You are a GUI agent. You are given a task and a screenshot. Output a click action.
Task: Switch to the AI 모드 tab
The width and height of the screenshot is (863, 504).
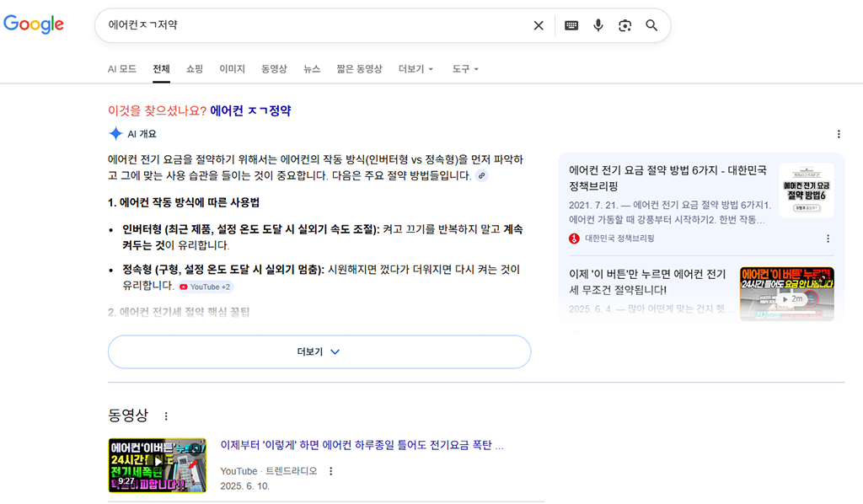click(121, 69)
